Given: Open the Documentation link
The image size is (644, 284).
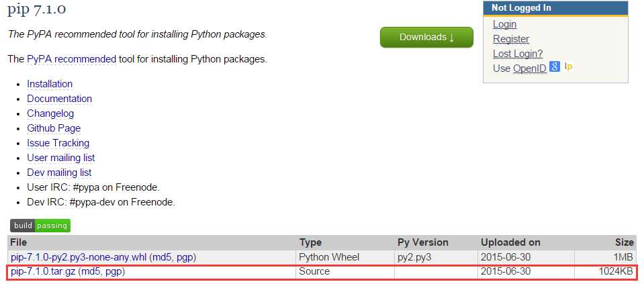Looking at the screenshot, I should point(60,99).
